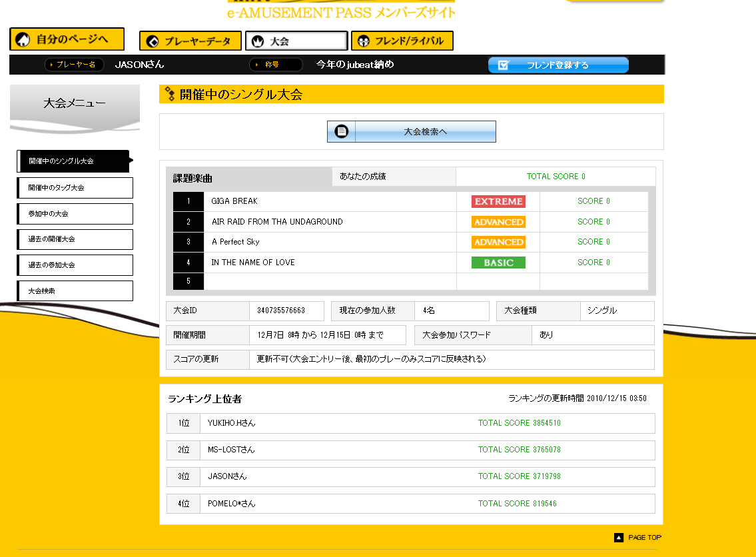Open 参加中の大会 menu item
The image size is (756, 557).
pyautogui.click(x=75, y=214)
